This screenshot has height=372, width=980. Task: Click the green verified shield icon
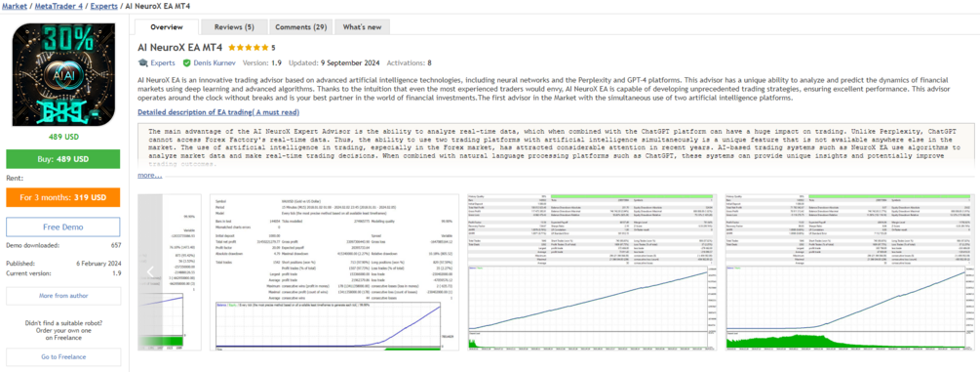point(186,62)
